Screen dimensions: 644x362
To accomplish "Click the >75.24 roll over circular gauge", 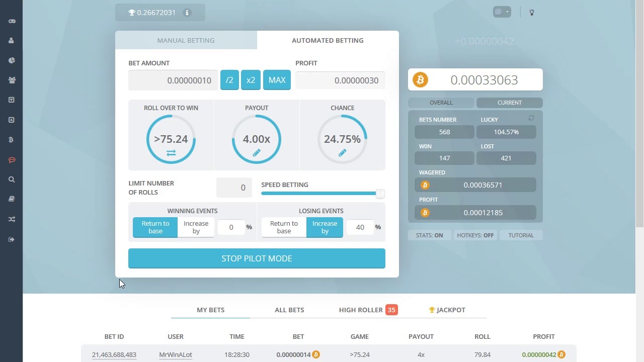I will pos(171,139).
